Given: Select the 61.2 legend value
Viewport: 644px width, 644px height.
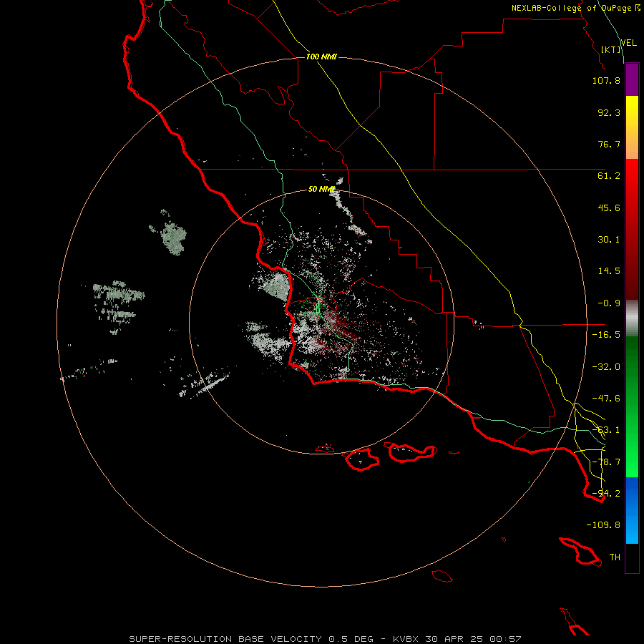Looking at the screenshot, I should pos(609,176).
